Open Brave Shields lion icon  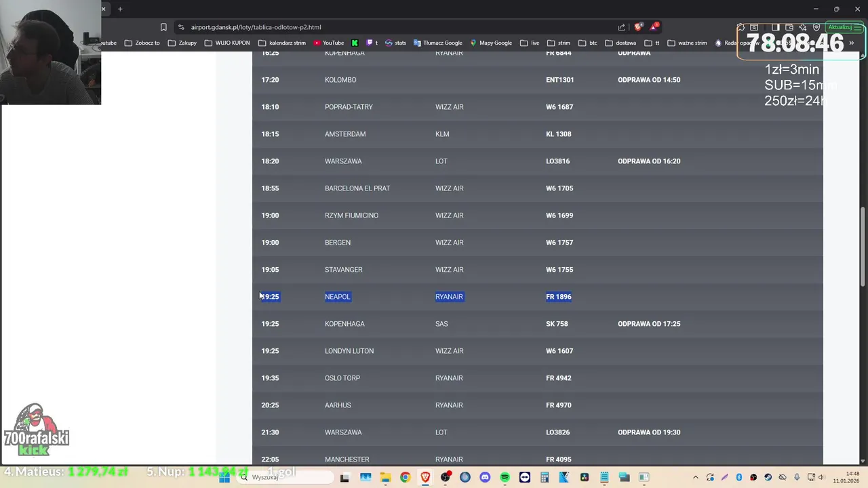[x=638, y=27]
